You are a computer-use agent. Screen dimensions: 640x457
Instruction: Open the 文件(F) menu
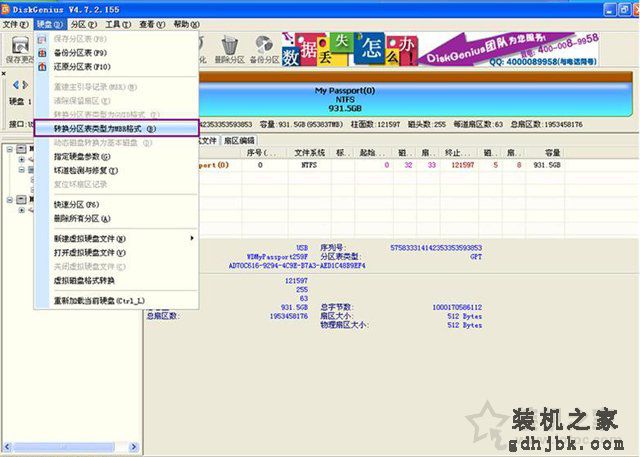[16, 24]
